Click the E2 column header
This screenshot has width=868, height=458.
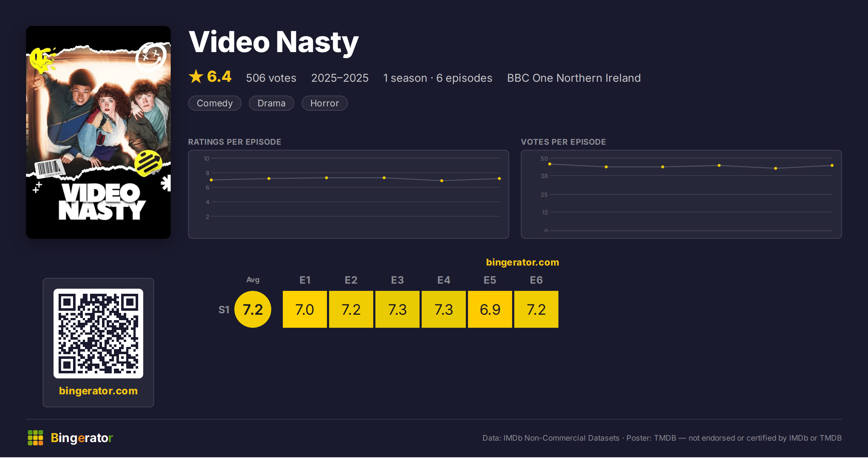[351, 280]
